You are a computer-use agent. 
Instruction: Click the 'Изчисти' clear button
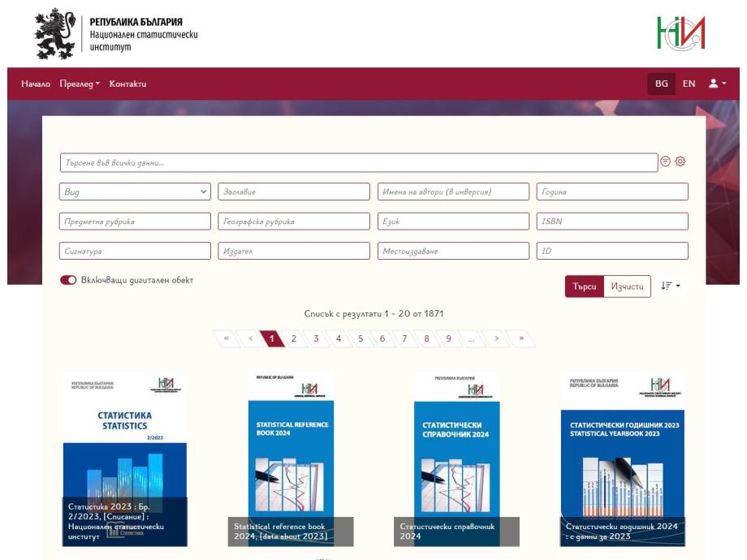pos(627,286)
